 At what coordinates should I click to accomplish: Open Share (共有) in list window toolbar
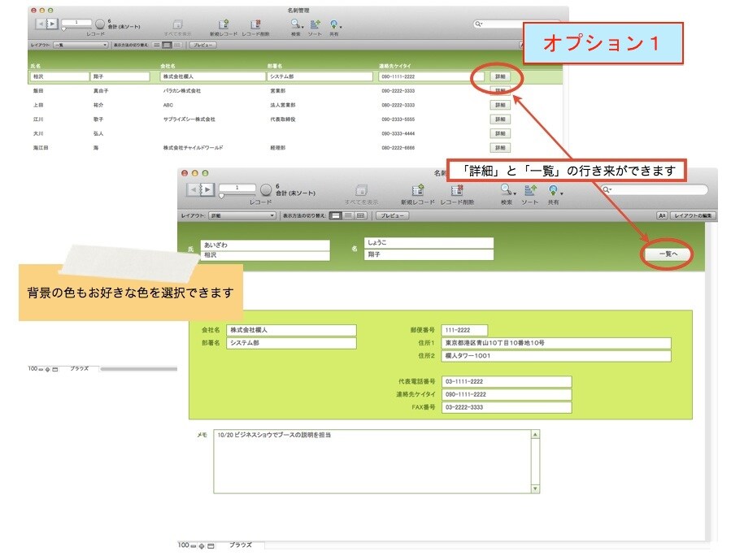coord(334,27)
